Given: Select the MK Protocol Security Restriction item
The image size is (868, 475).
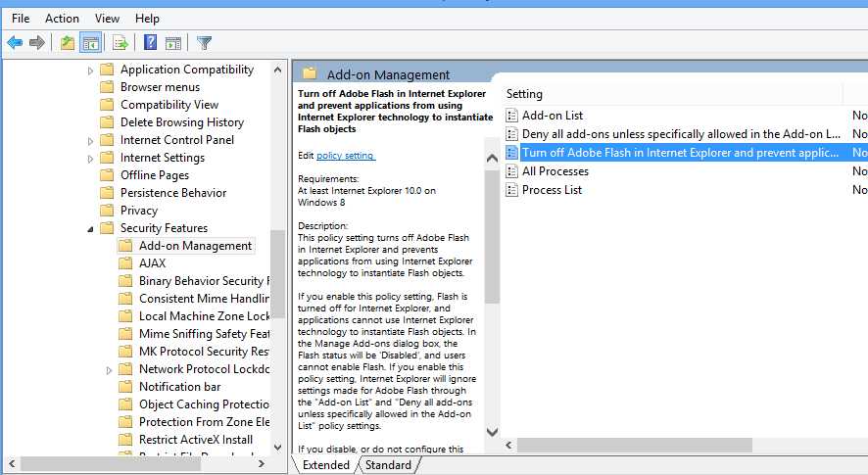Looking at the screenshot, I should 204,352.
